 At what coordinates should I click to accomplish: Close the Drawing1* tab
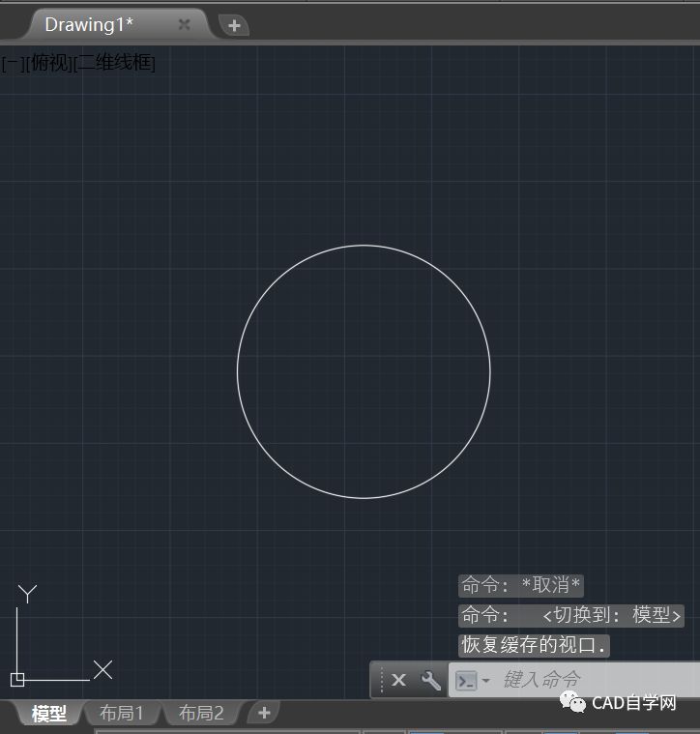(185, 24)
